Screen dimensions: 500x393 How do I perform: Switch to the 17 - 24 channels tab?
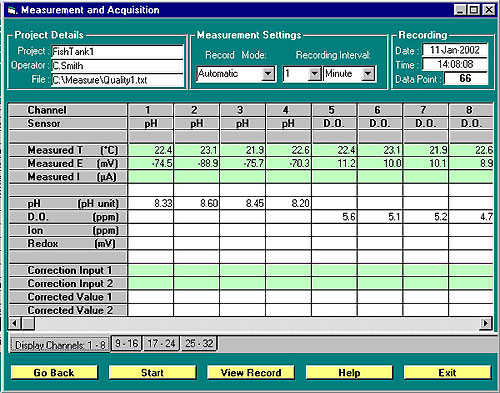tap(161, 343)
